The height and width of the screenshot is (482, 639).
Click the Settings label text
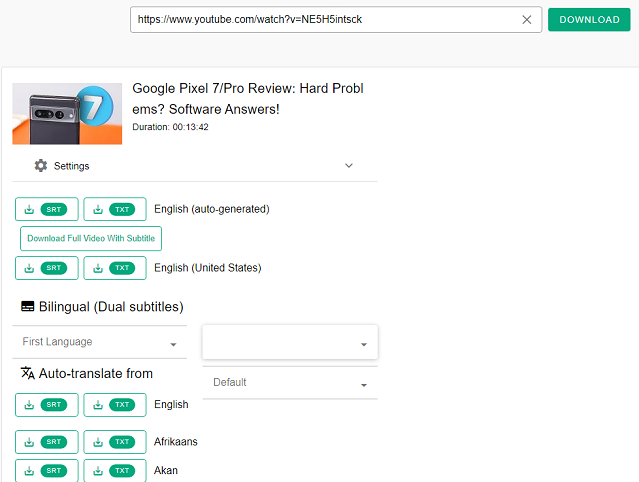pyautogui.click(x=71, y=166)
